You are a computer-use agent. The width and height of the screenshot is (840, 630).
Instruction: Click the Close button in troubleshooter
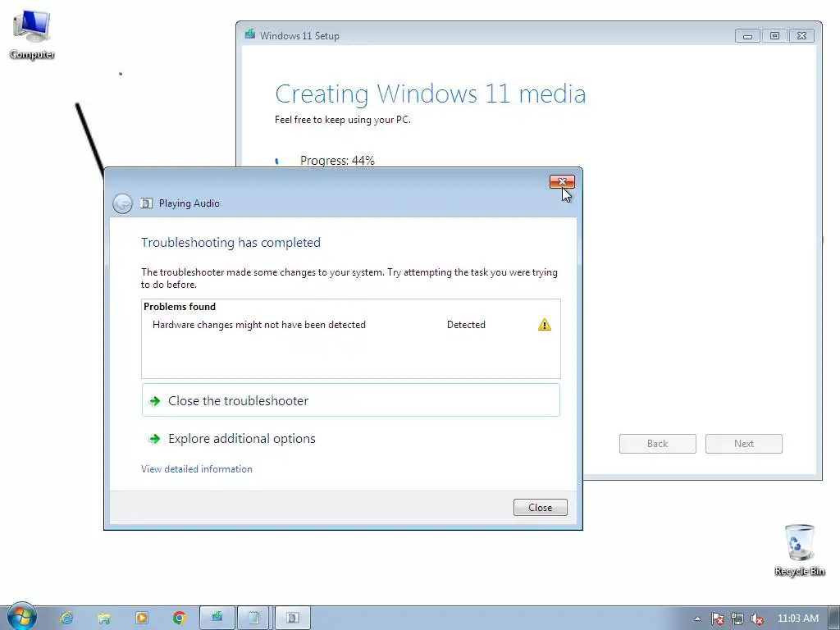click(x=540, y=507)
